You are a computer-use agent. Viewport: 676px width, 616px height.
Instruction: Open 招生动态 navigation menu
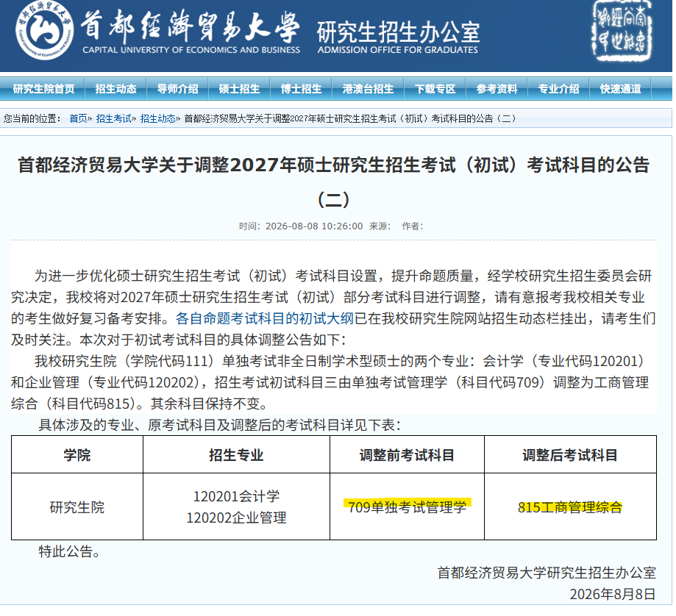point(115,89)
